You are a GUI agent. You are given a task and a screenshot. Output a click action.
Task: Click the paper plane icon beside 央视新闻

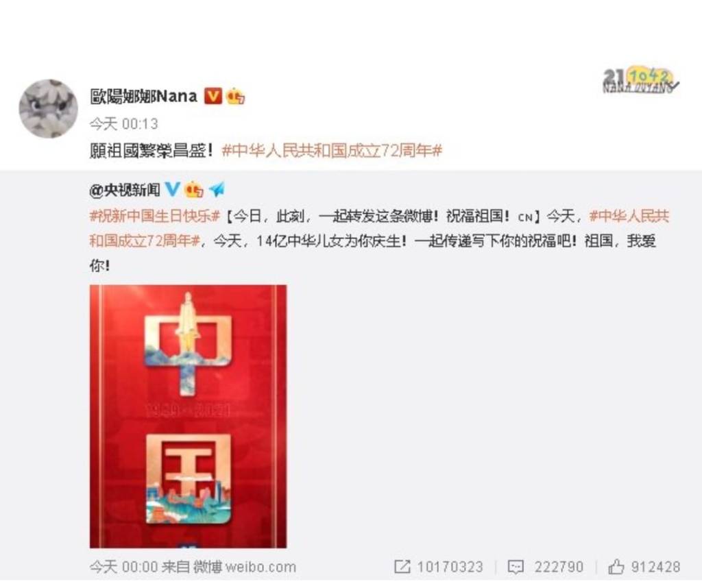217,190
